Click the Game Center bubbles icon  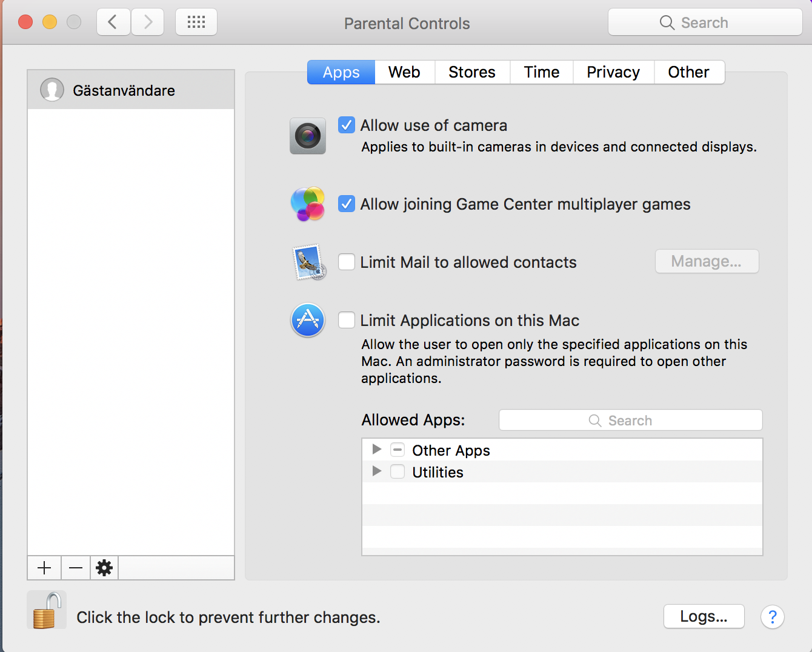coord(308,204)
